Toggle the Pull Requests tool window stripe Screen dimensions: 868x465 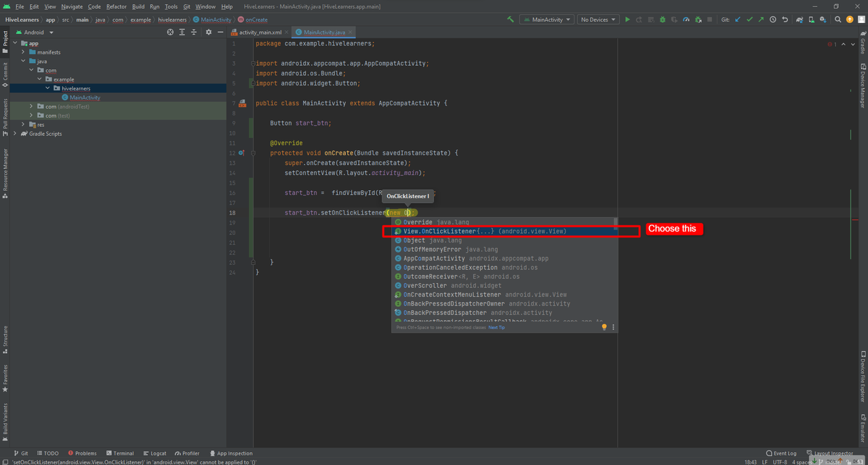5,117
